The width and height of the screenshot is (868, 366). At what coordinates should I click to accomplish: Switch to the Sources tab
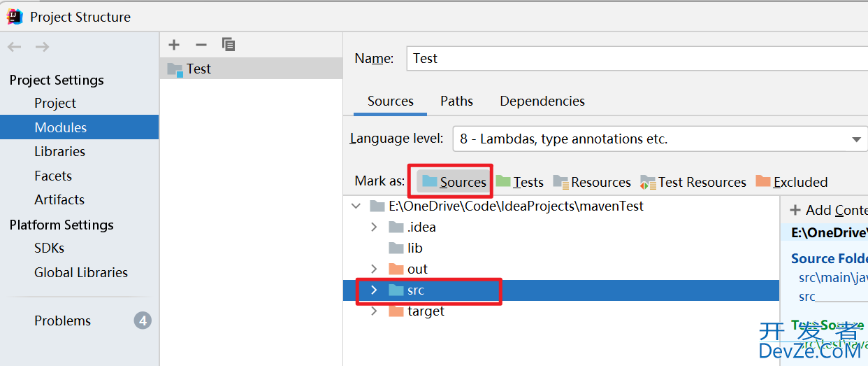[x=391, y=101]
